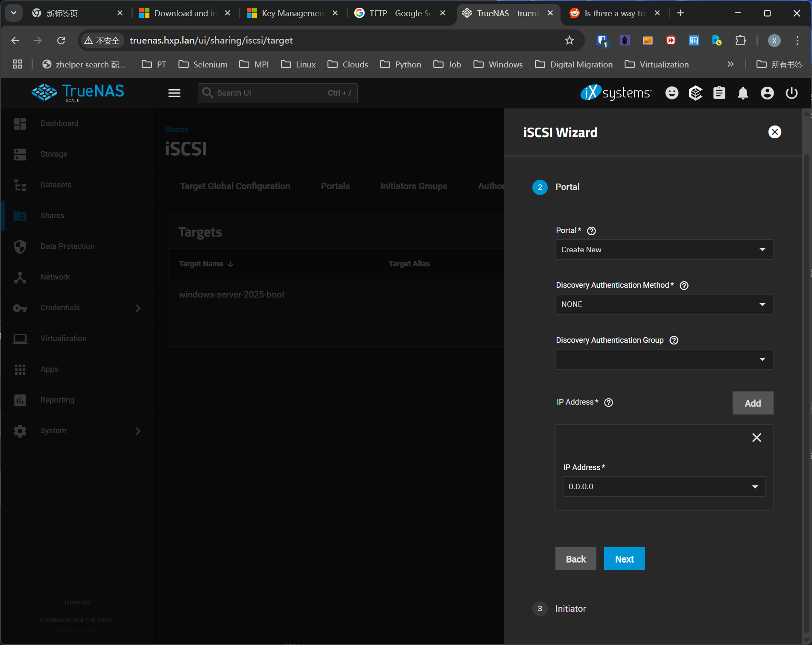Toggle the hamburger sidebar menu
The image size is (812, 645).
pyautogui.click(x=174, y=93)
